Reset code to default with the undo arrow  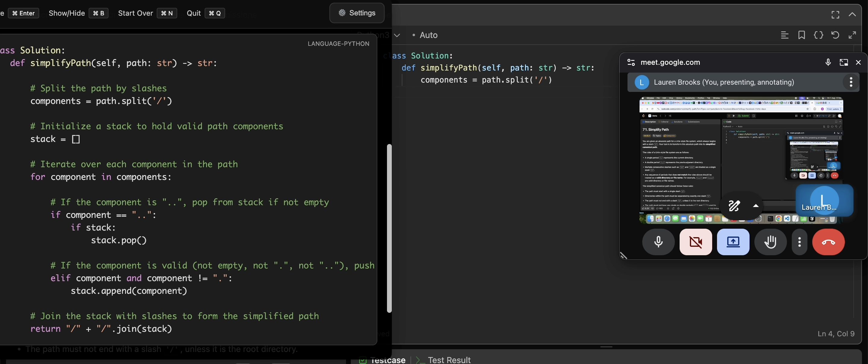[835, 35]
